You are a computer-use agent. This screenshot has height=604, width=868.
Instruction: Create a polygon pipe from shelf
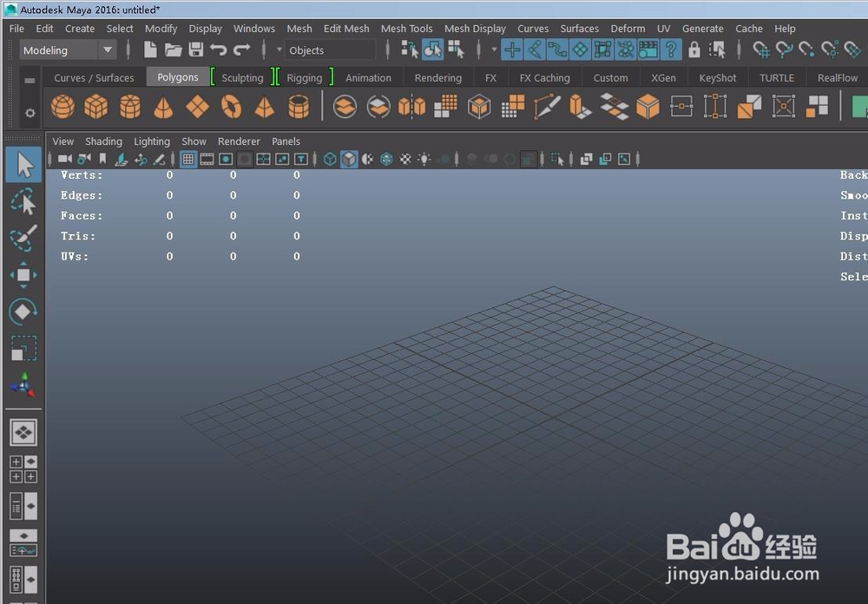299,106
